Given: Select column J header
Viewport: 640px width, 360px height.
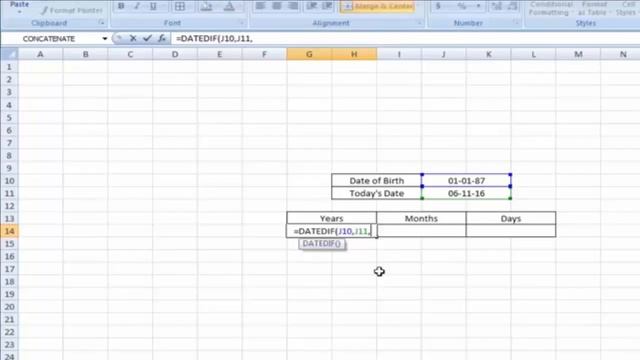Looking at the screenshot, I should point(444,54).
